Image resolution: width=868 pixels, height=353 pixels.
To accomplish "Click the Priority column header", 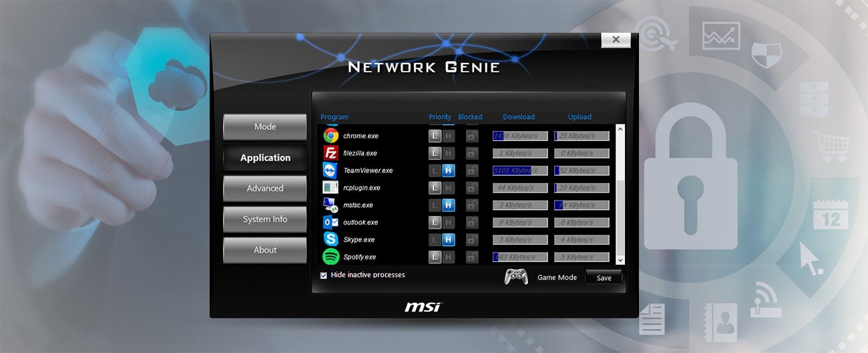I will click(x=440, y=117).
